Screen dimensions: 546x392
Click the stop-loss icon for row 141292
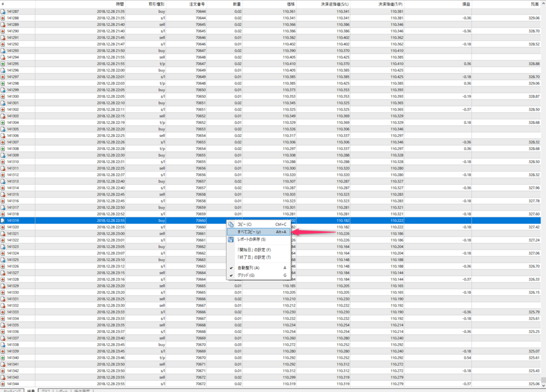click(3, 44)
